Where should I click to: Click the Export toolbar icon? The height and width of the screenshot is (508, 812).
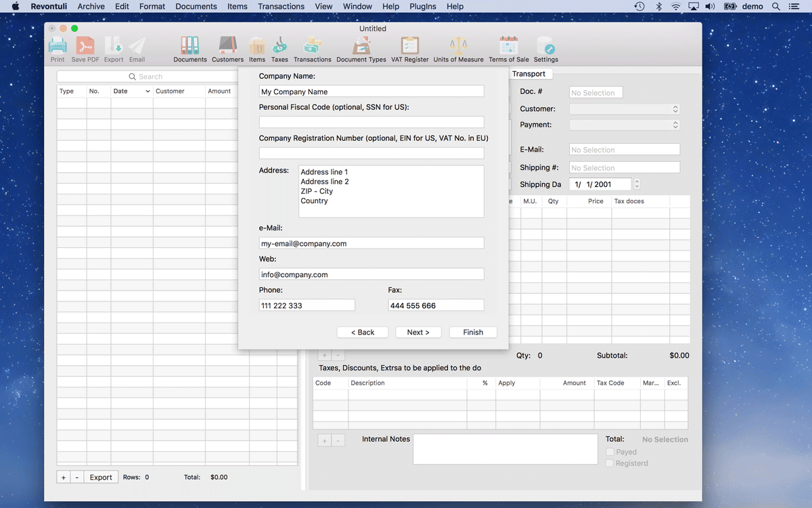pyautogui.click(x=114, y=46)
